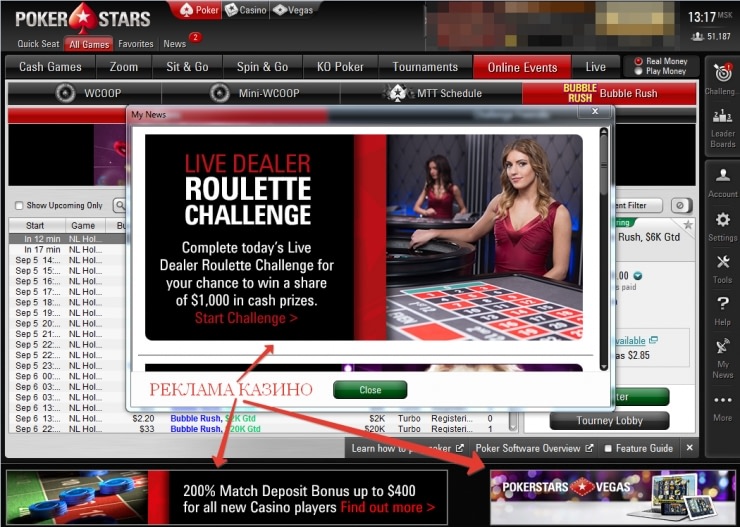Image resolution: width=740 pixels, height=527 pixels.
Task: Expand the blue dropdown arrow next to prize amount
Action: [638, 276]
